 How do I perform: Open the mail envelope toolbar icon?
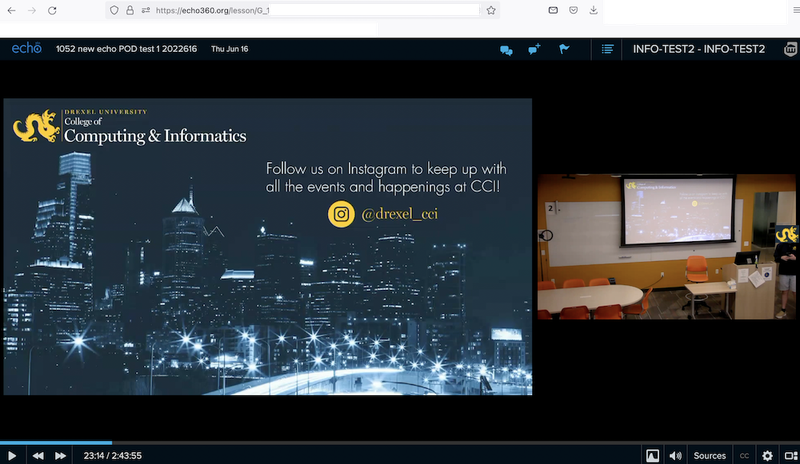(x=553, y=10)
